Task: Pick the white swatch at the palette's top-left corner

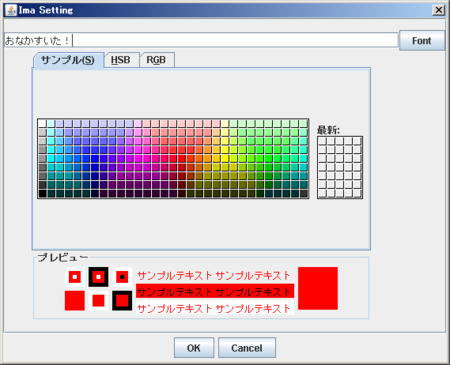Action: (42, 123)
